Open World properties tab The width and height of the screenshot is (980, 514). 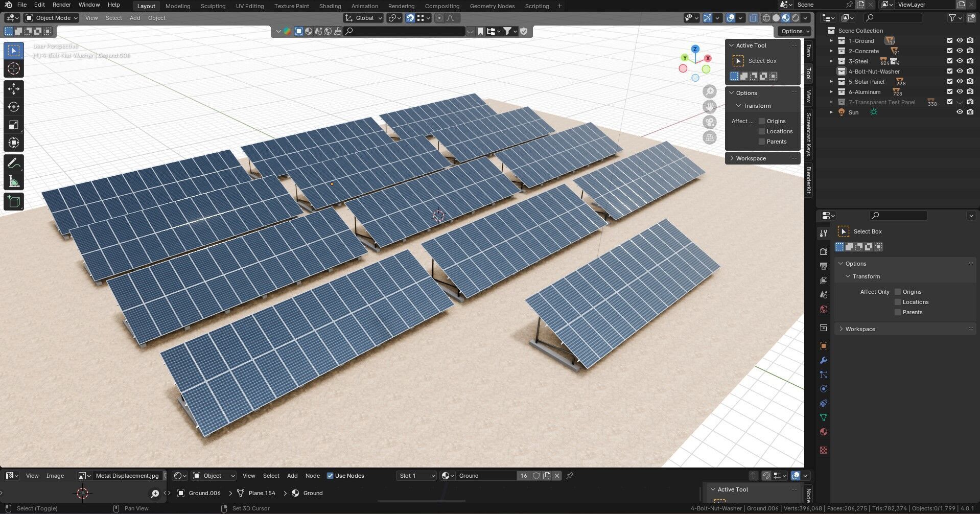click(x=823, y=309)
